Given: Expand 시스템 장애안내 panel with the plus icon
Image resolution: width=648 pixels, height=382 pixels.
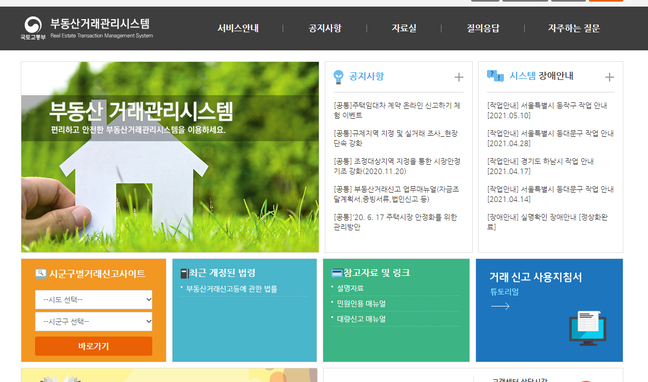Looking at the screenshot, I should 609,77.
